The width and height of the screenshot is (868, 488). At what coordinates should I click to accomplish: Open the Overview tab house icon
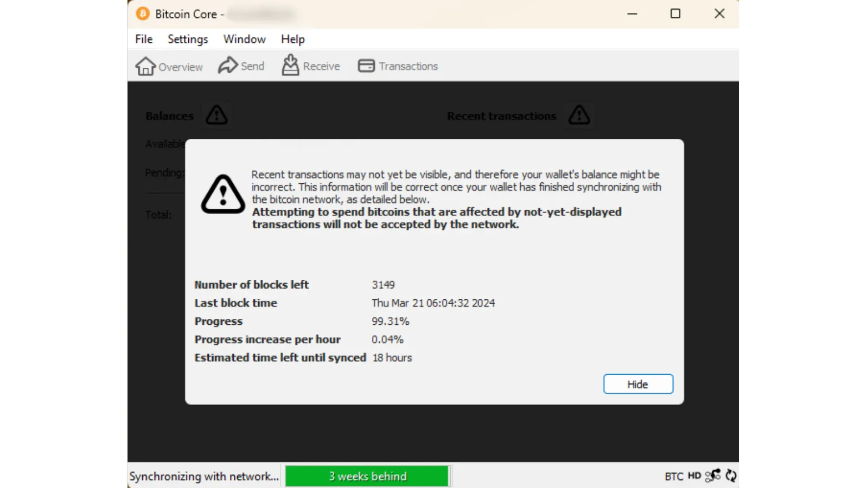(x=145, y=66)
